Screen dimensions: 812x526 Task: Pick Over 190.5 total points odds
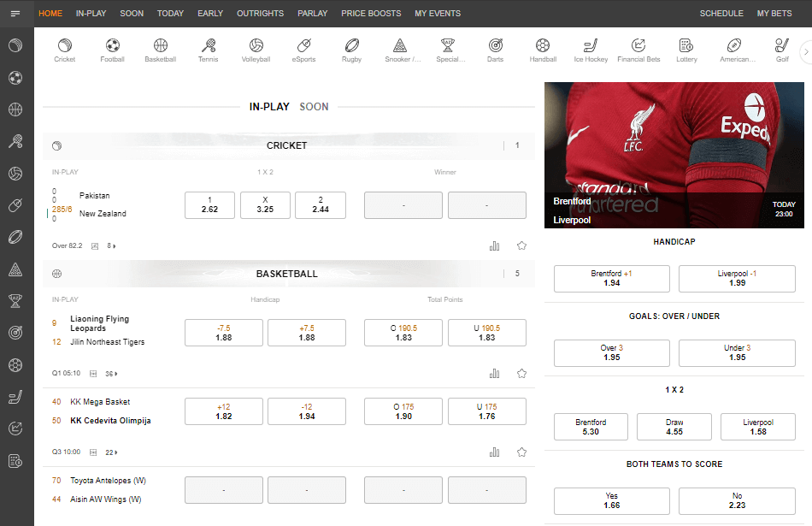pos(403,333)
